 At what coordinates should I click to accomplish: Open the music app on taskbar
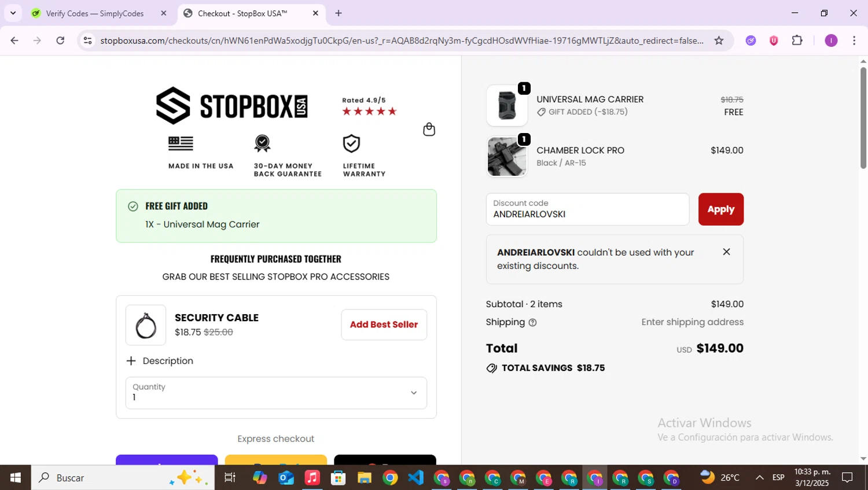pos(312,478)
